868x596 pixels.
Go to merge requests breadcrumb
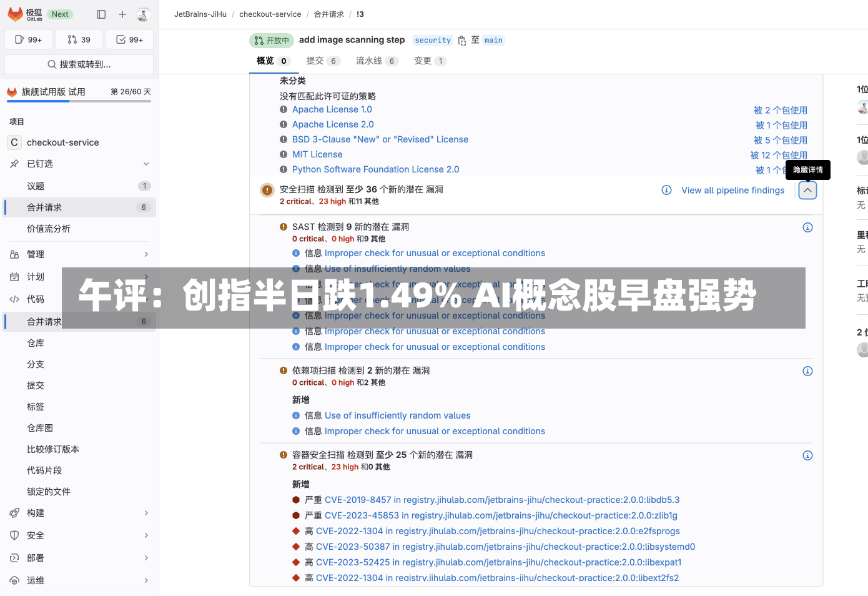[329, 14]
